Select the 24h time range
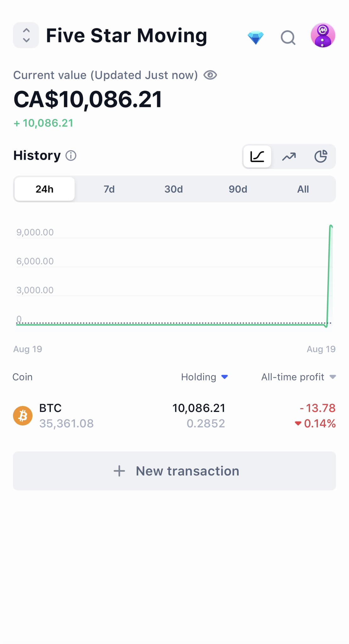The width and height of the screenshot is (349, 644). click(x=45, y=189)
